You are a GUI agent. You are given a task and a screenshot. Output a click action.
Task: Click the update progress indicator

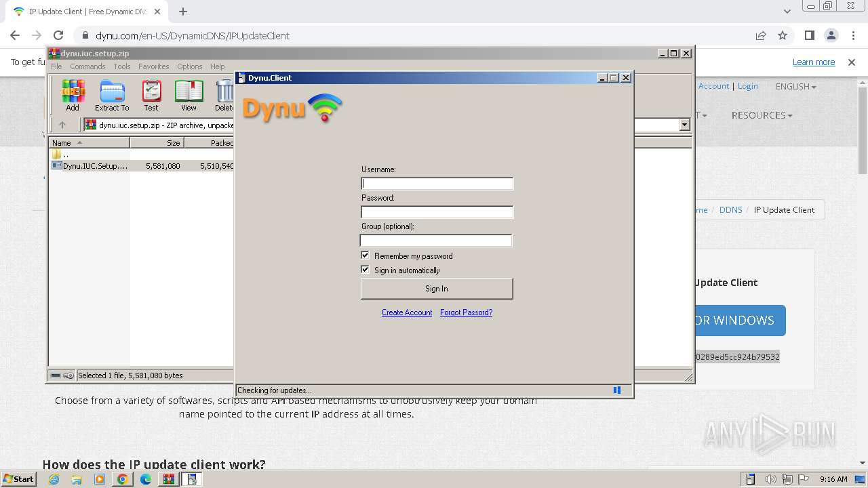point(617,390)
